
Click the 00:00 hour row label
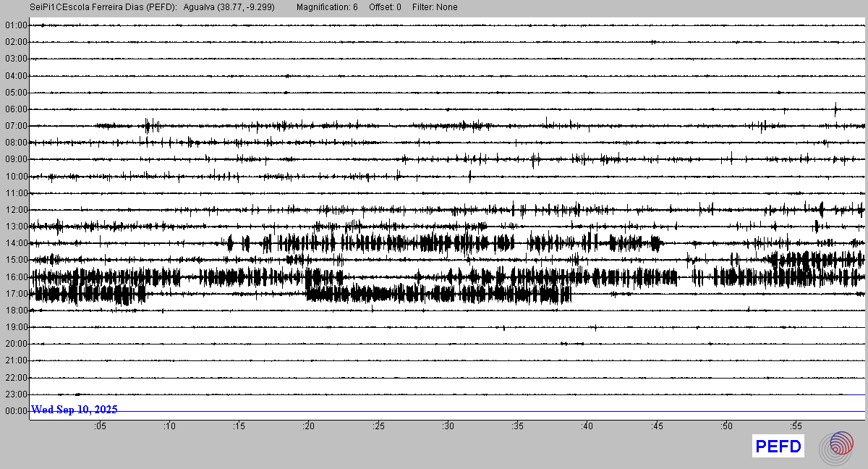tap(16, 411)
